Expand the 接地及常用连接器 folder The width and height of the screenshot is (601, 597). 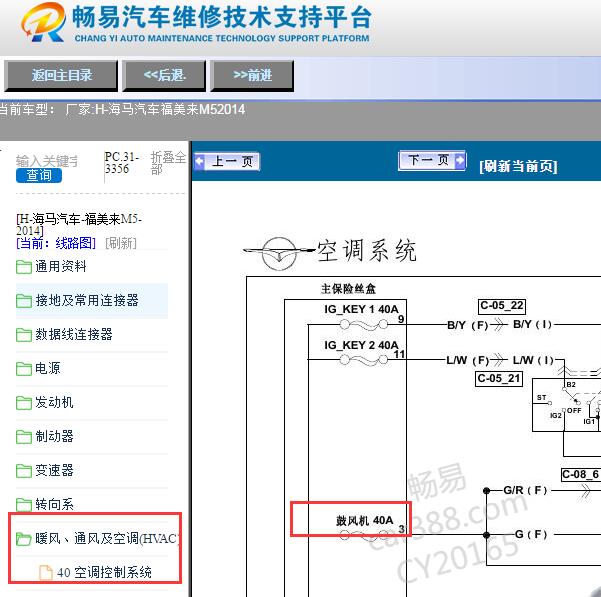pos(87,300)
